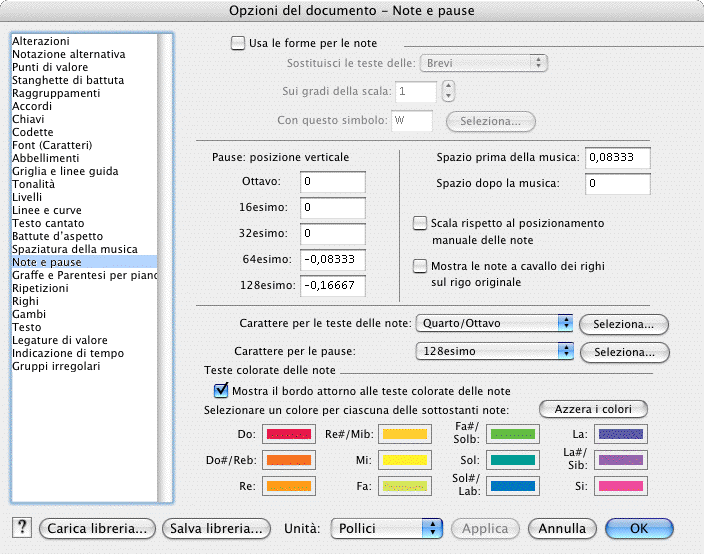This screenshot has width=704, height=554.
Task: Enable 'Usa le forme per le note' checkbox
Action: point(238,43)
